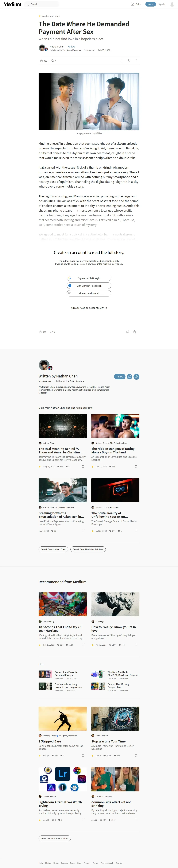Bookmark 'The Hidden Dangers of Dating Money Boys'
Image resolution: width=178 pixels, height=868 pixels.
tap(136, 467)
